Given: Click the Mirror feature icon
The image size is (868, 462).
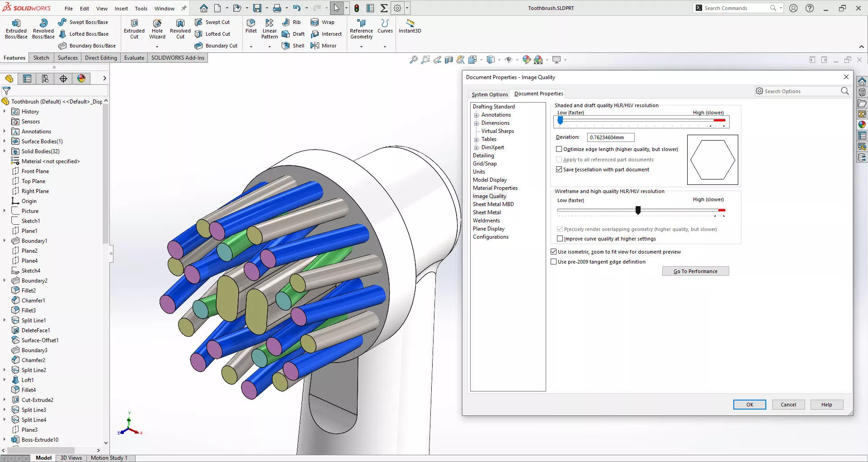Looking at the screenshot, I should tap(315, 46).
